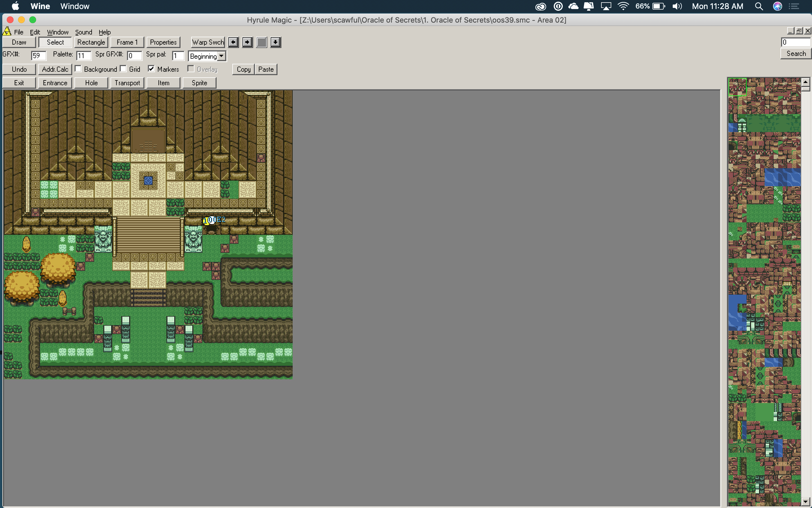Click the Warp Swch button

(x=208, y=42)
